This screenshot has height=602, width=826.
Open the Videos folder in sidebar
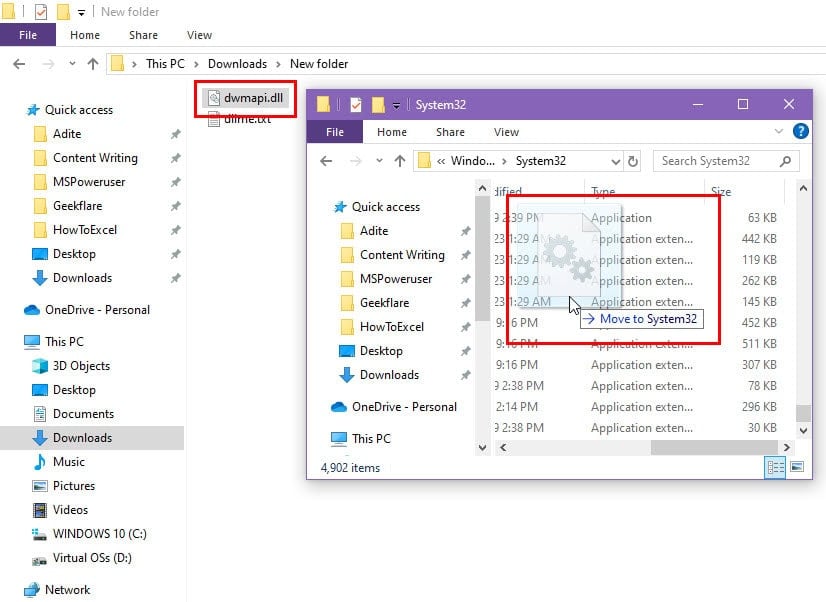(x=70, y=510)
